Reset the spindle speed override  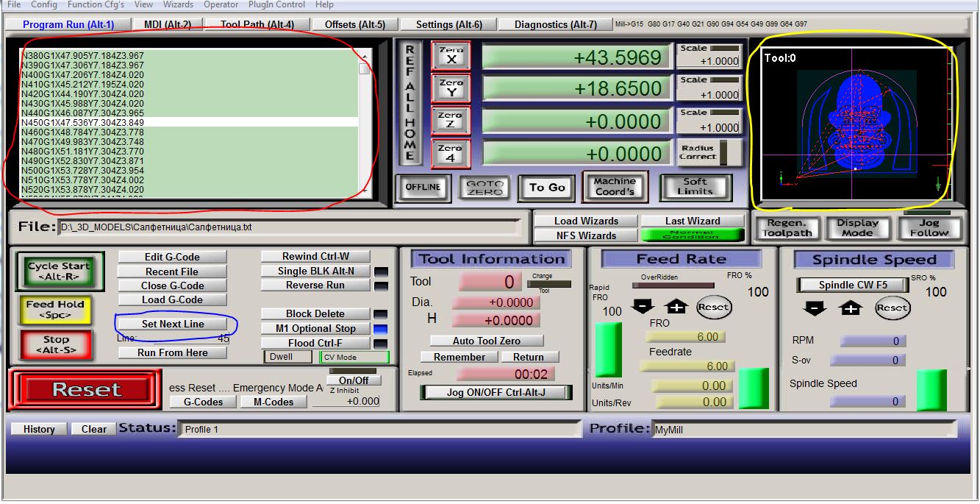tap(892, 308)
